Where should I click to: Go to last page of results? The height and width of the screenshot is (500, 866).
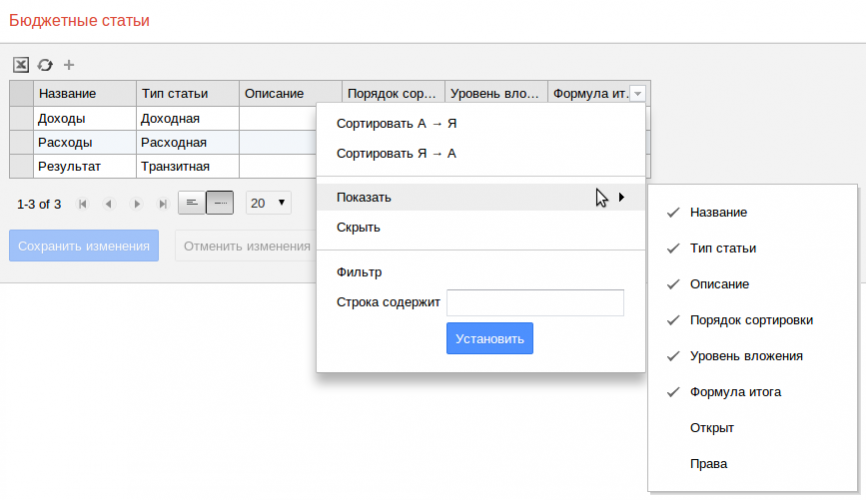tap(162, 204)
